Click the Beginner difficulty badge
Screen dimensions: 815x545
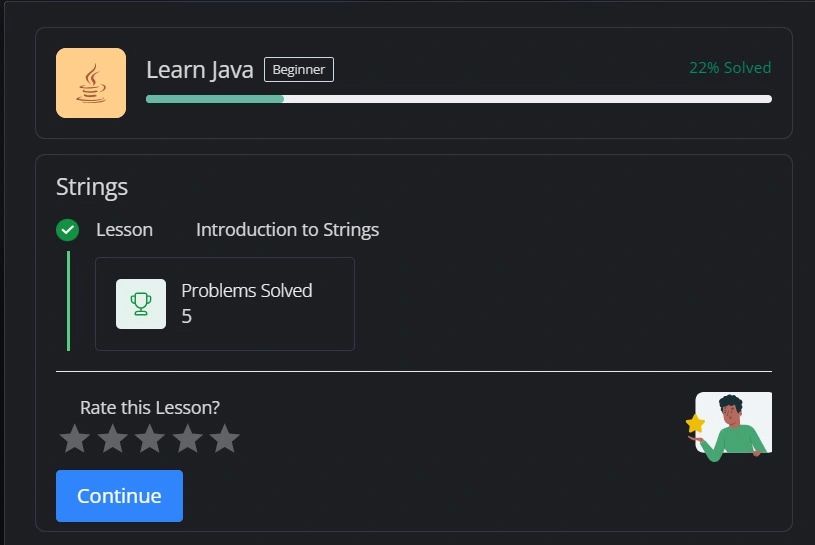click(298, 70)
